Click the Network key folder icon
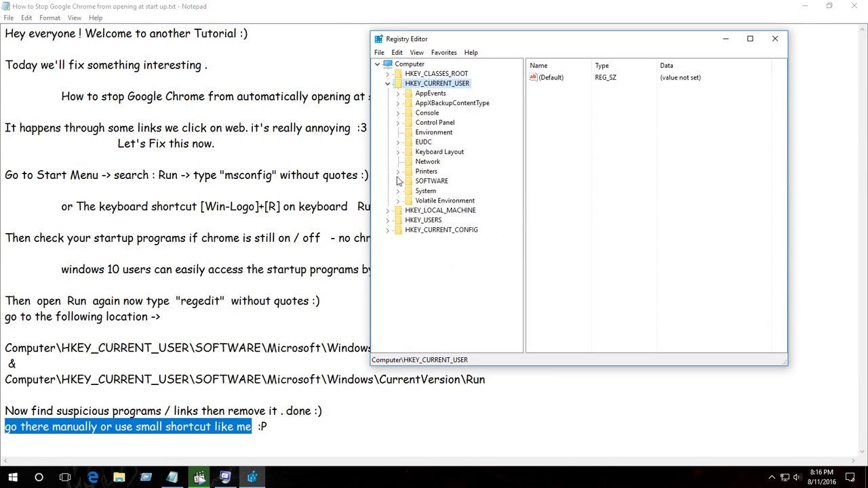 pyautogui.click(x=408, y=162)
